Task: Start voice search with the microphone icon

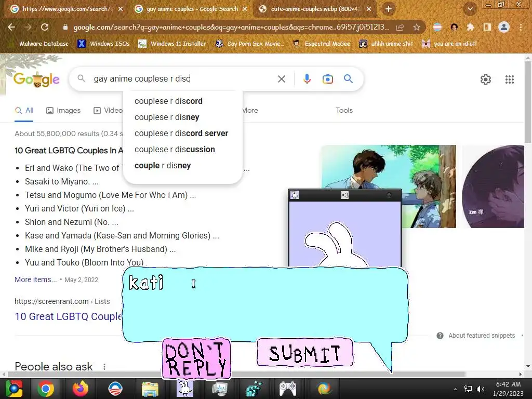Action: click(x=307, y=79)
